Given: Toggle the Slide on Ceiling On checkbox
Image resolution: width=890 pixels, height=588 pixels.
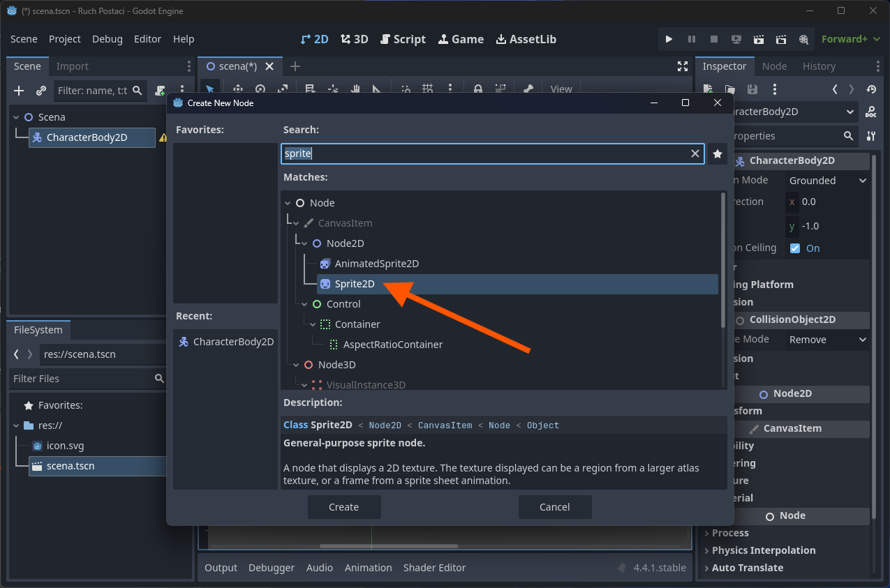Looking at the screenshot, I should pyautogui.click(x=795, y=248).
